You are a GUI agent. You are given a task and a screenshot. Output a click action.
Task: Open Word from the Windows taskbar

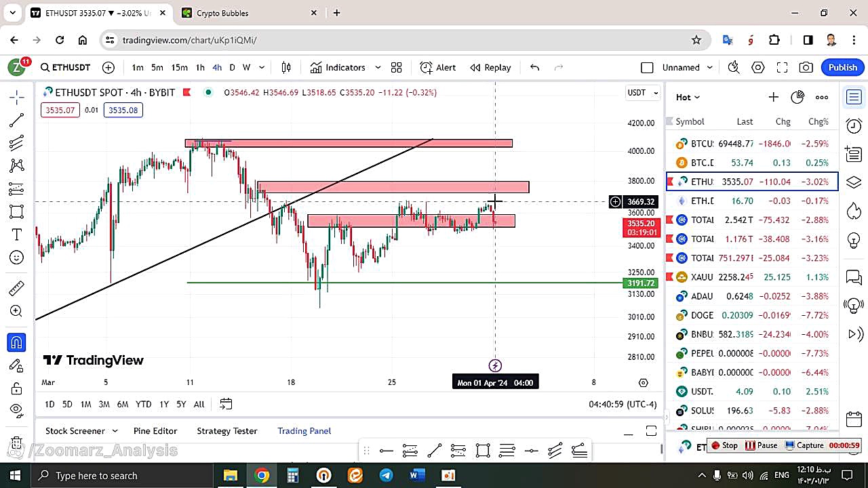417,475
